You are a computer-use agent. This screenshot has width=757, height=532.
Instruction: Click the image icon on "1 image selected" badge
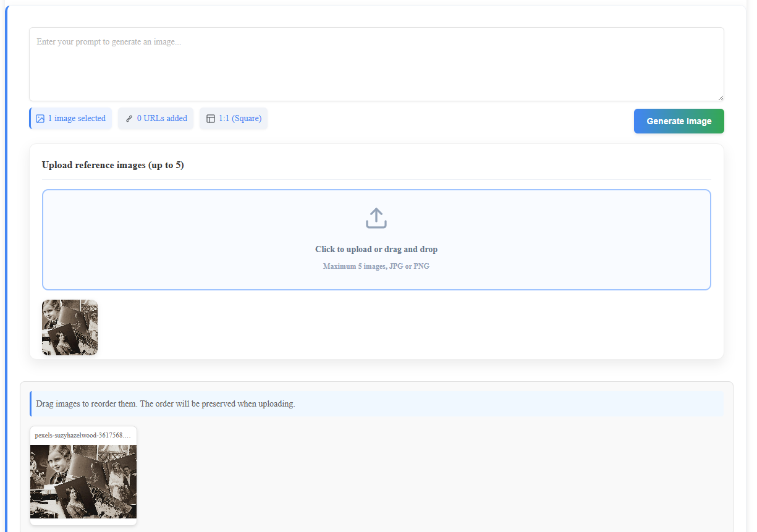41,118
